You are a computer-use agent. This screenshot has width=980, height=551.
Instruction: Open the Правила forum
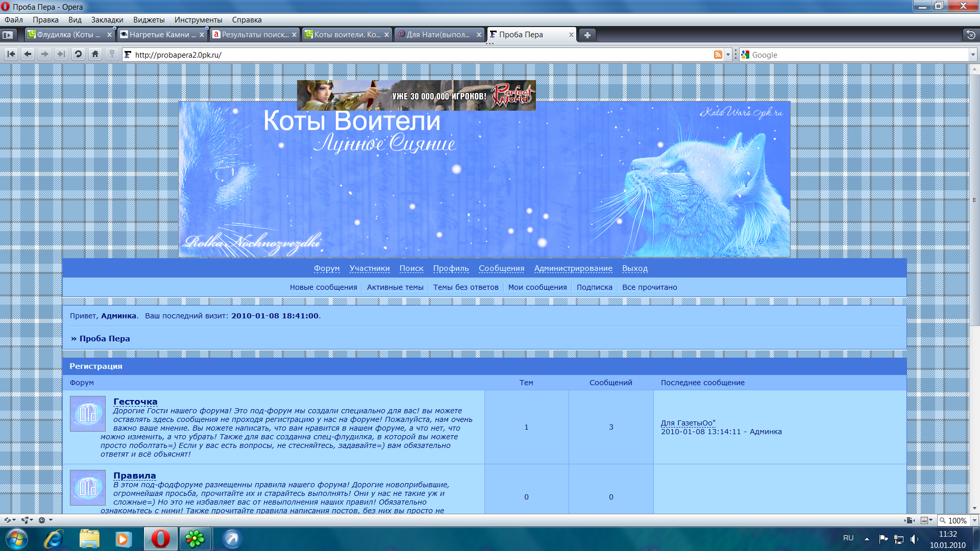(135, 476)
